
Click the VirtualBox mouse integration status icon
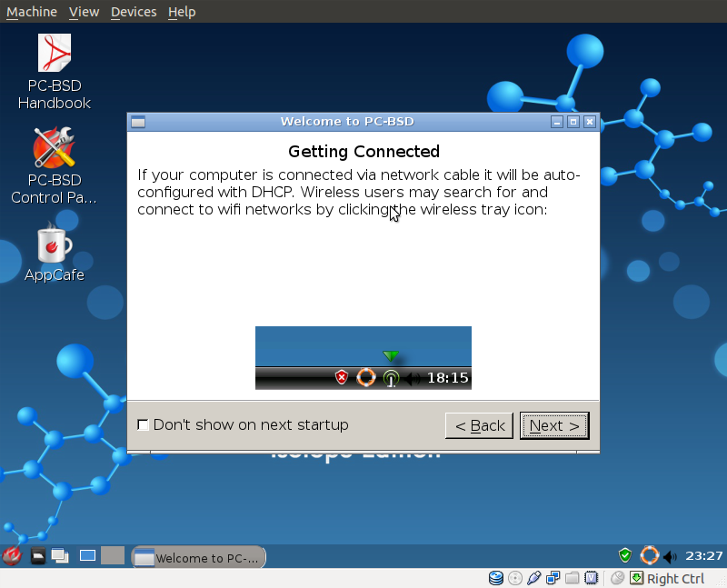[617, 578]
